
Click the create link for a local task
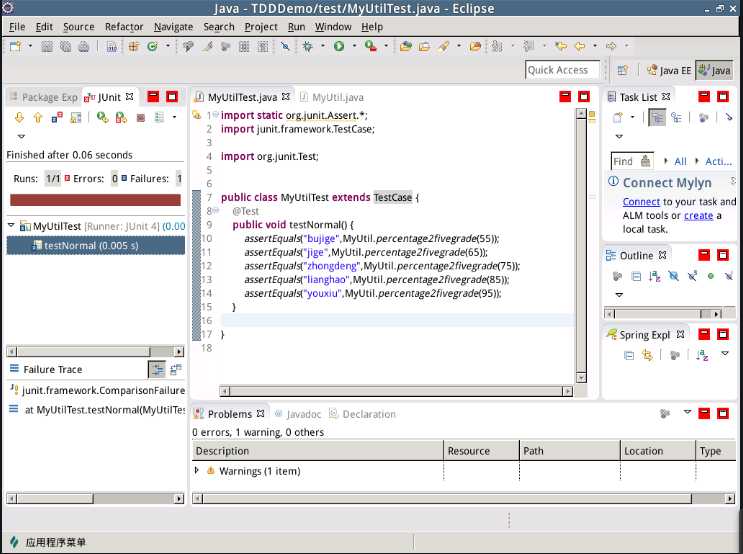click(x=698, y=216)
